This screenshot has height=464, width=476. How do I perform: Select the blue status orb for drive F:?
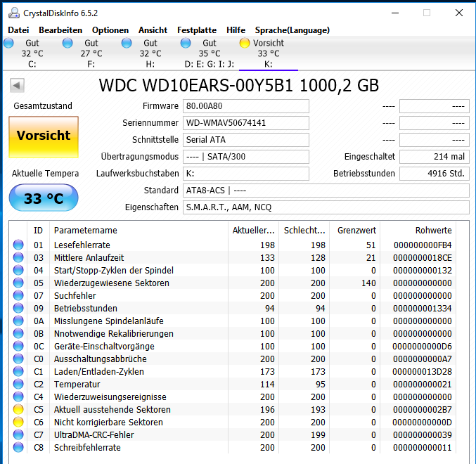pos(67,43)
